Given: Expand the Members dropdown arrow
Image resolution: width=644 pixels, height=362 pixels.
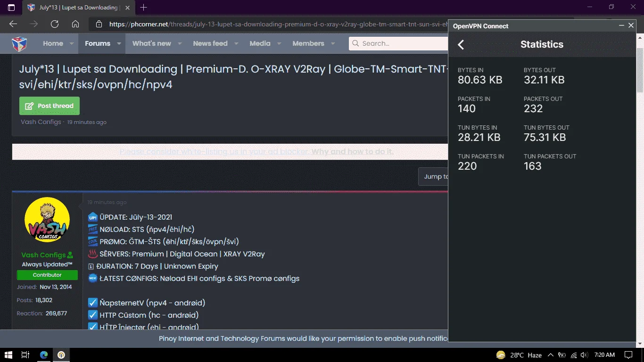Looking at the screenshot, I should pos(333,43).
